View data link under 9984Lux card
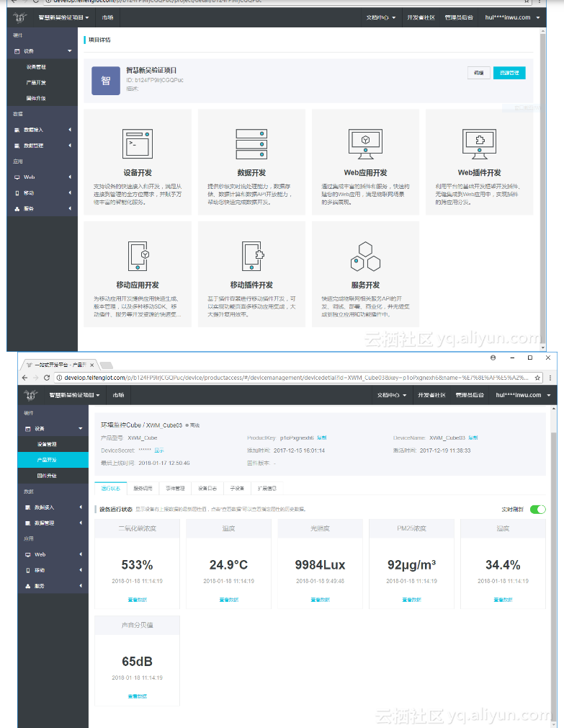This screenshot has height=728, width=564. click(320, 600)
